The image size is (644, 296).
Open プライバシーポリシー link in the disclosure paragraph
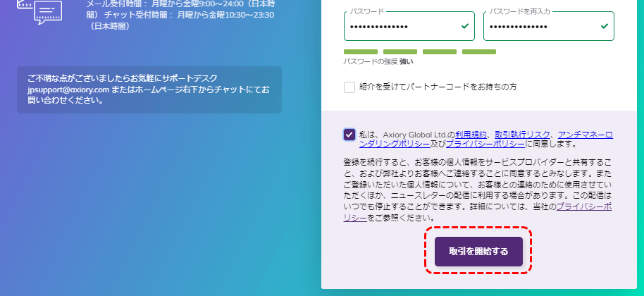[478, 212]
